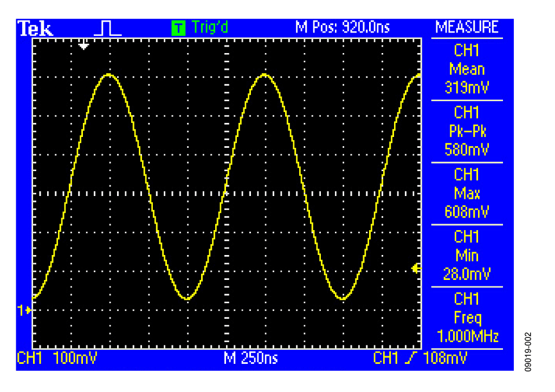
Task: Click the channel 1 ground reference marker
Action: (25, 310)
